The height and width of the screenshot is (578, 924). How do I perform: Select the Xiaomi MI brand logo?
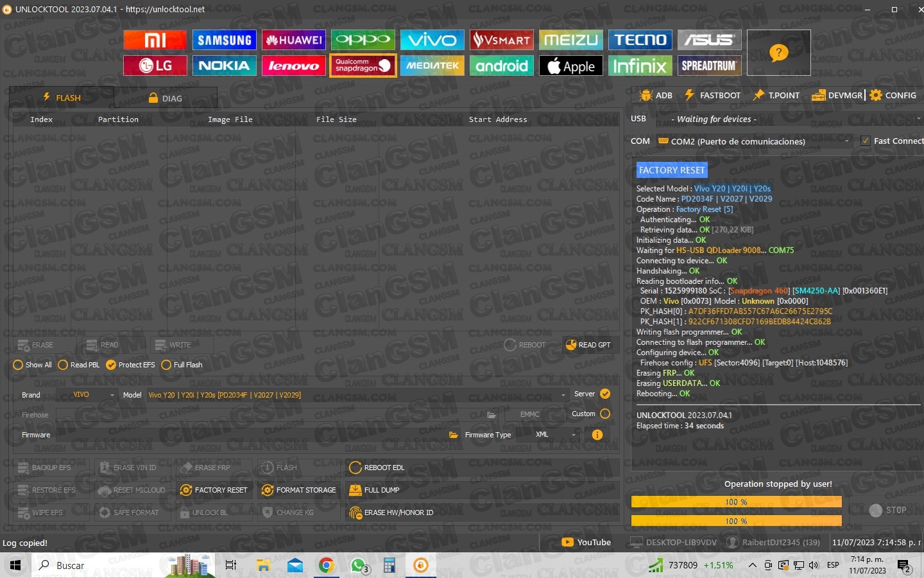coord(155,40)
